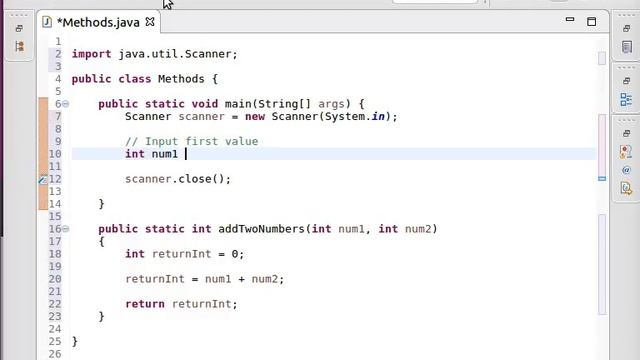
Task: Click 'scanner.close();' statement
Action: click(178, 179)
